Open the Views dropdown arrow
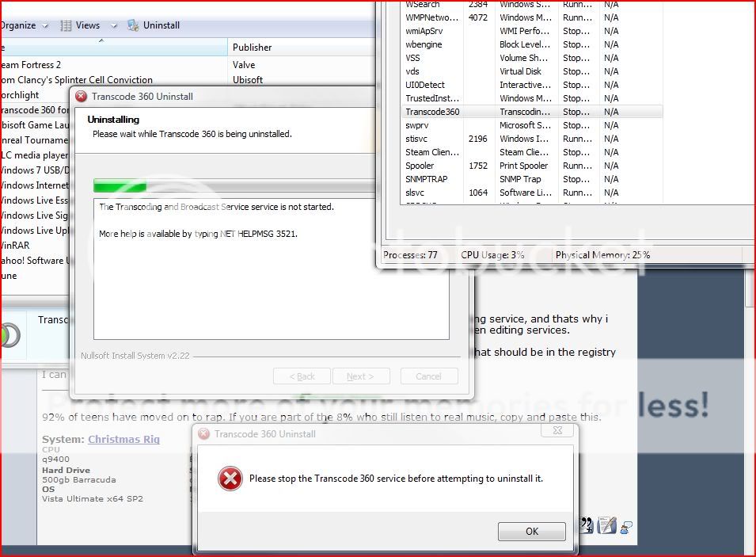 coord(114,26)
